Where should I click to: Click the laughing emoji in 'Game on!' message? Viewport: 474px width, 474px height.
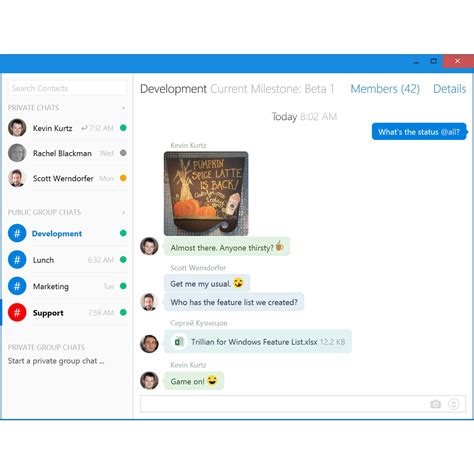(x=212, y=380)
